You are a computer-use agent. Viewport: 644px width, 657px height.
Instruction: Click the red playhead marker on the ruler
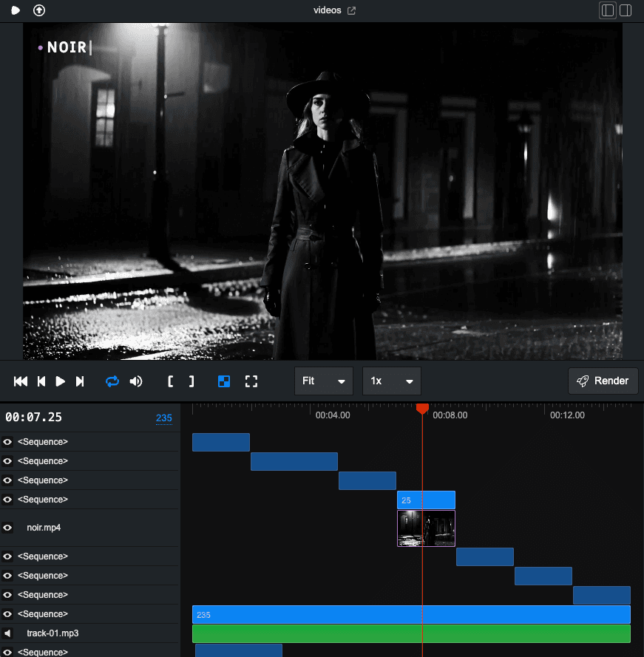422,407
